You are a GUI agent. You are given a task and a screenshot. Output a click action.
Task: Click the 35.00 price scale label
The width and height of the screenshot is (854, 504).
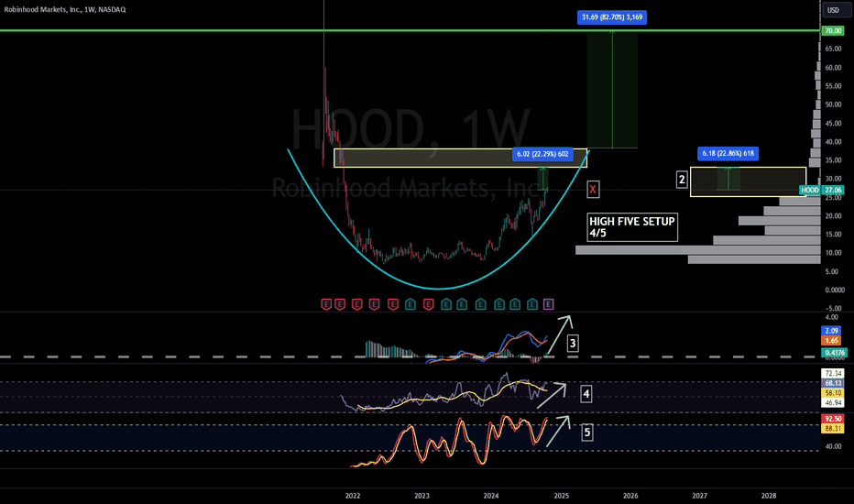point(833,160)
